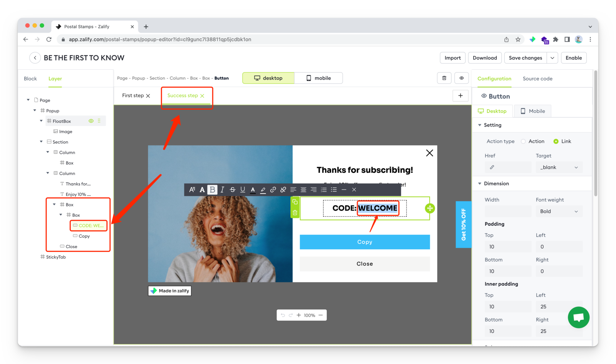This screenshot has height=364, width=616.
Task: Select the Link radio button
Action: click(556, 142)
